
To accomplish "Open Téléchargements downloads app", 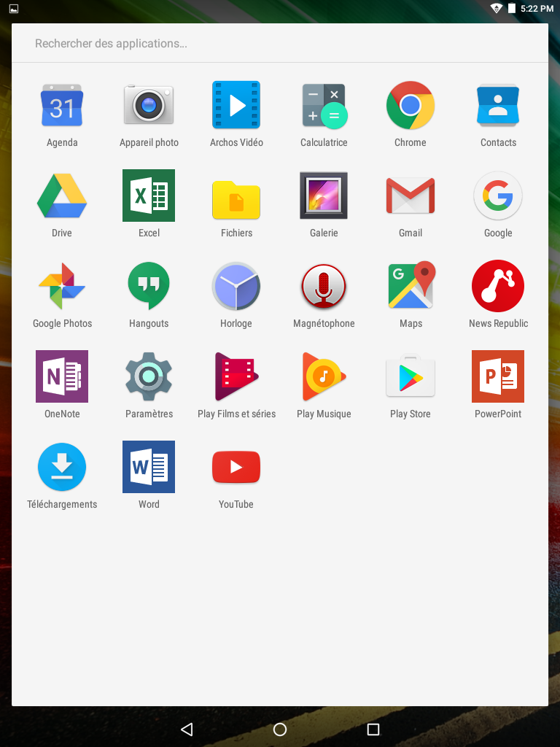I will [x=62, y=468].
